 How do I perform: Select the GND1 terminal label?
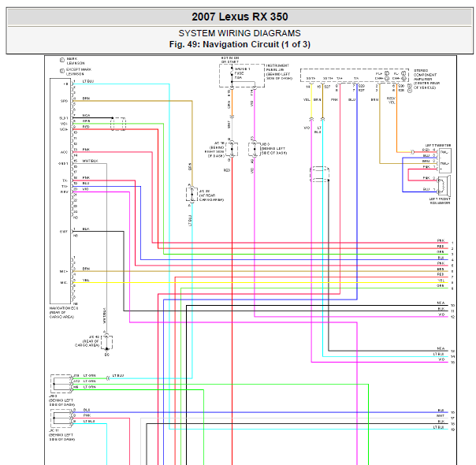[x=63, y=164]
